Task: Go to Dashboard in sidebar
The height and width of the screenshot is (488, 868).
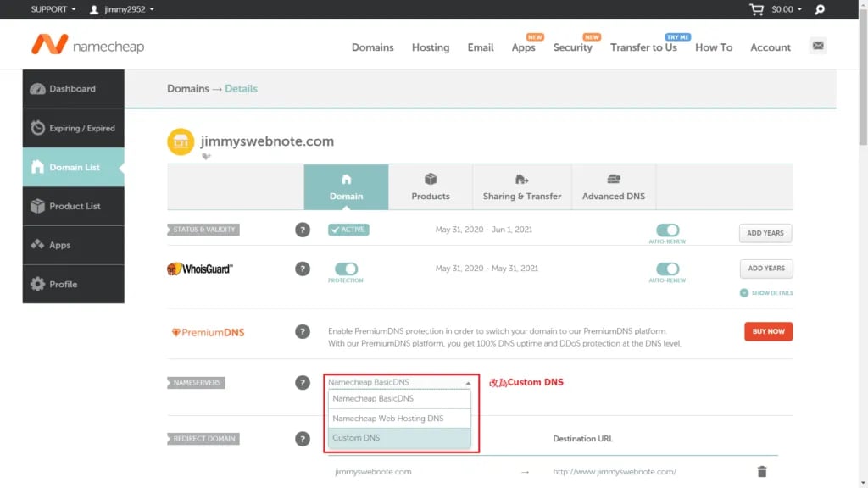Action: 73,88
